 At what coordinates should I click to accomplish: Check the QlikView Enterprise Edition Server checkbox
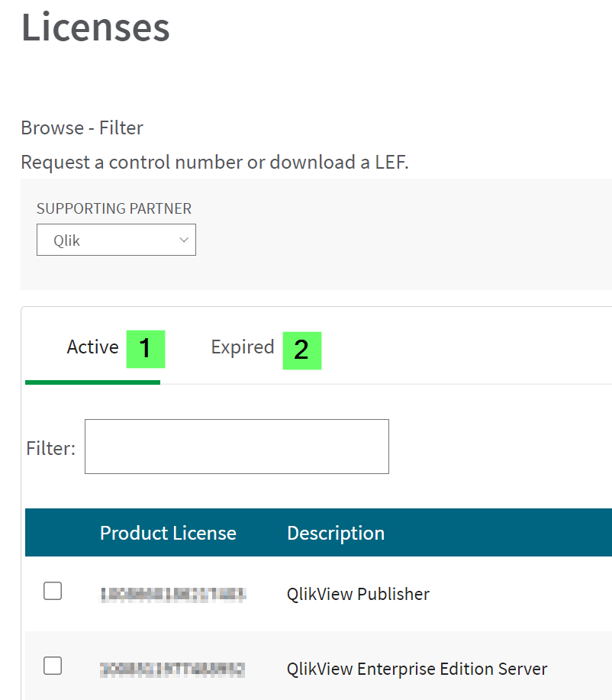53,666
